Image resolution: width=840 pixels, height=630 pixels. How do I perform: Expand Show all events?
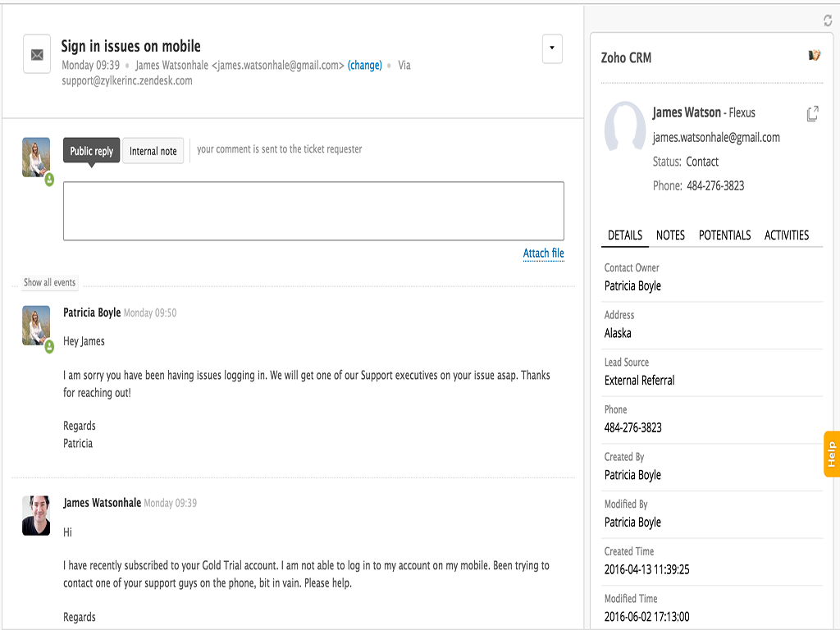(49, 282)
